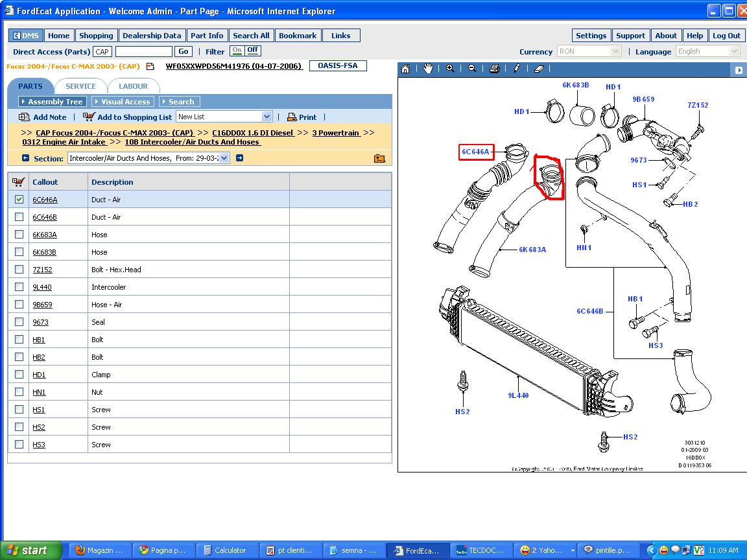
Task: Expand the Section dropdown
Action: (224, 158)
